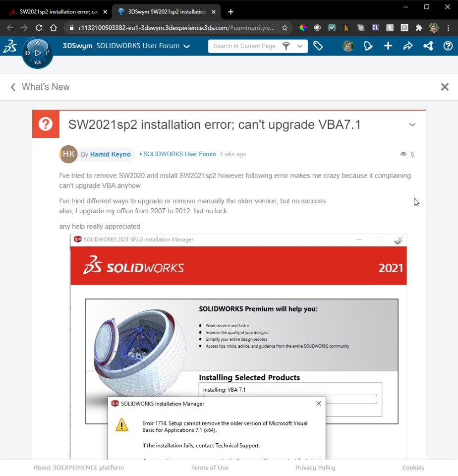458x476 pixels.
Task: Click the browser profile avatar in toolbar
Action: click(x=433, y=28)
